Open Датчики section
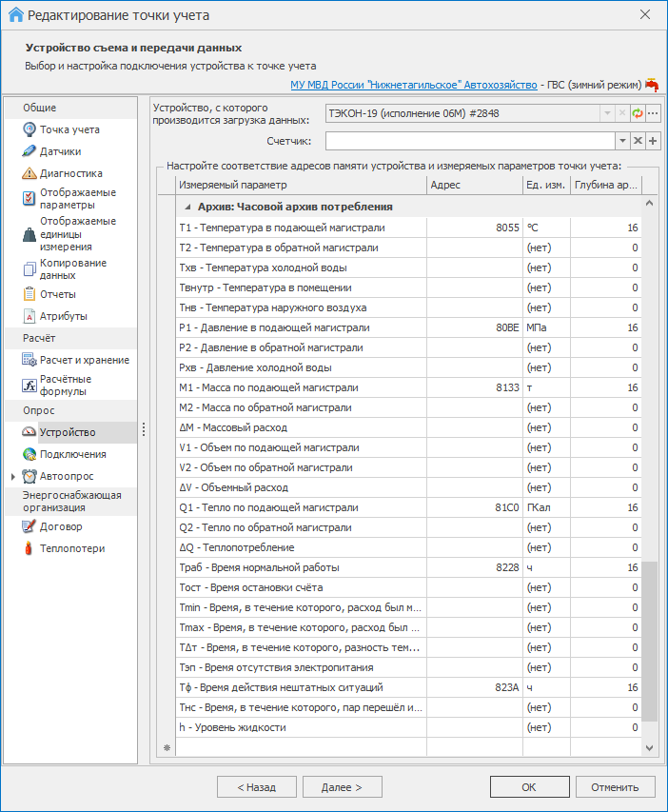Screen dimensions: 668x812 point(61,151)
